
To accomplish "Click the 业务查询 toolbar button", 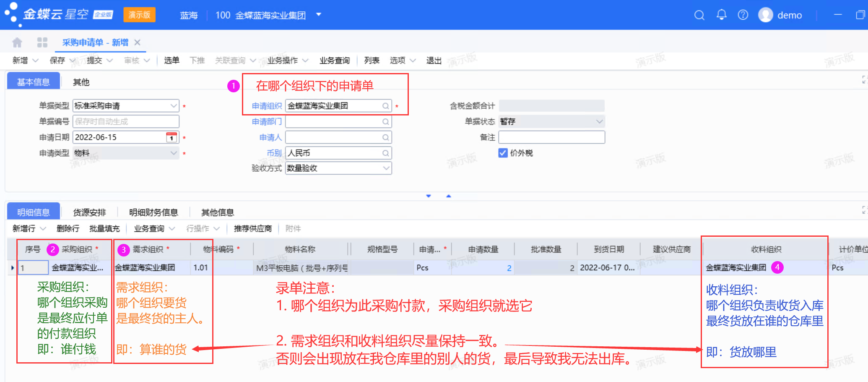I will [x=335, y=60].
